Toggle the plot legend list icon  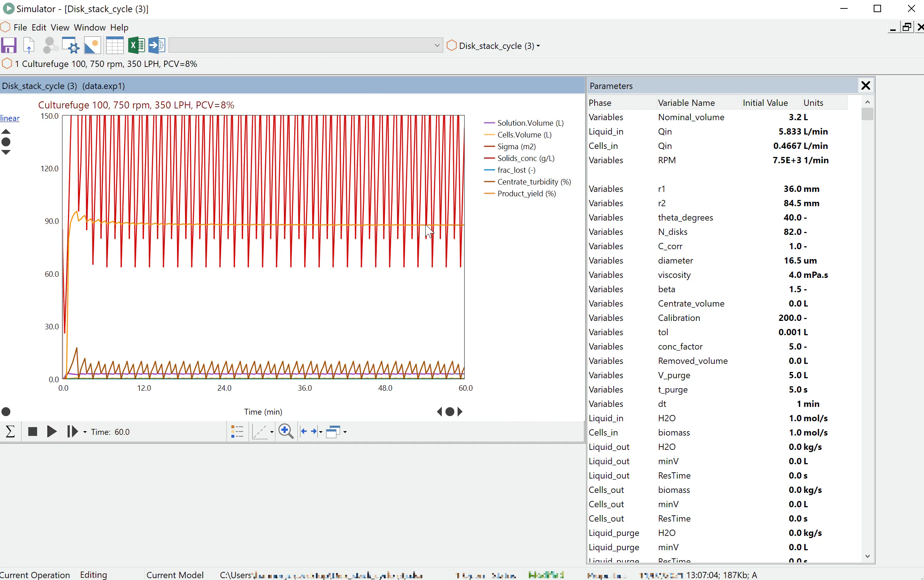coord(237,432)
